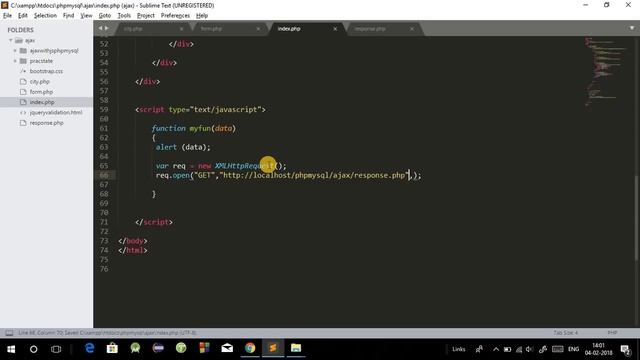Viewport: 640px width, 360px height.
Task: Close the city.php tab
Action: click(x=181, y=29)
